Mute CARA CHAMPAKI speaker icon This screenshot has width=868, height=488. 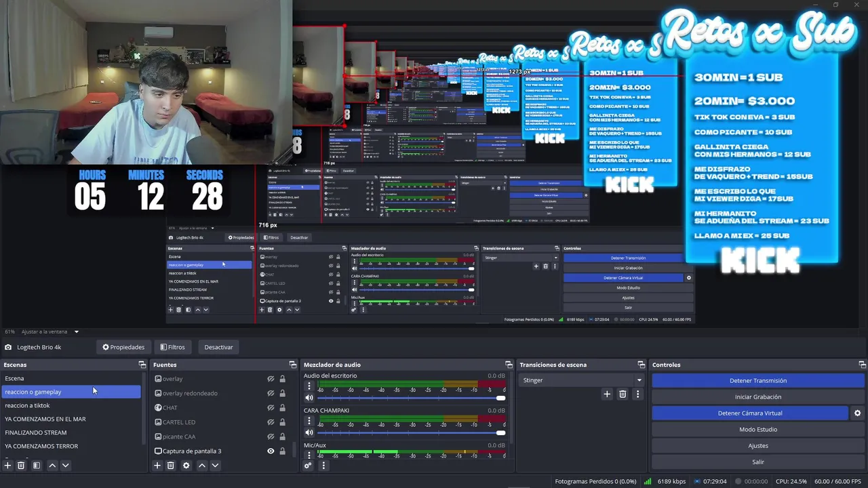click(309, 432)
